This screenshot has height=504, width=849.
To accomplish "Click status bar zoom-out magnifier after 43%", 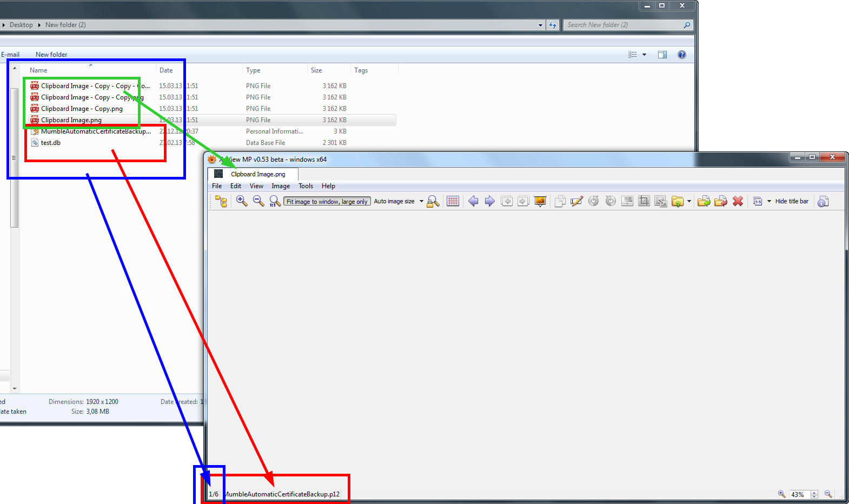I will coord(828,494).
